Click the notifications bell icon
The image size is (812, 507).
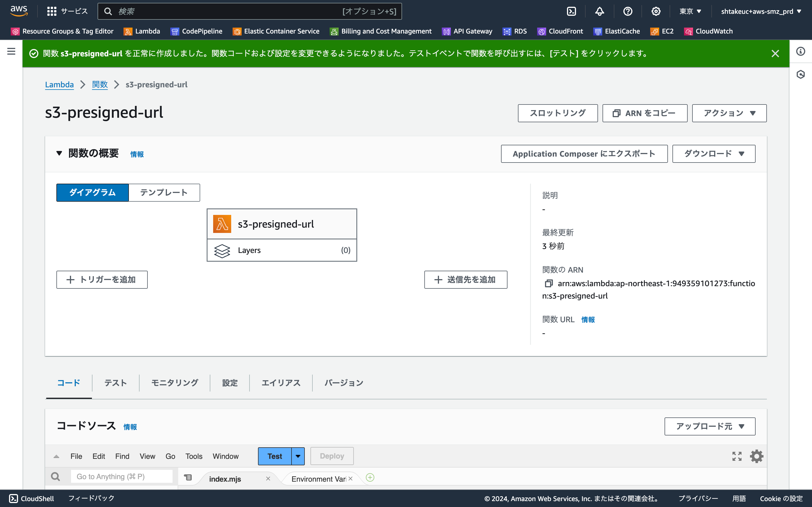pyautogui.click(x=599, y=11)
